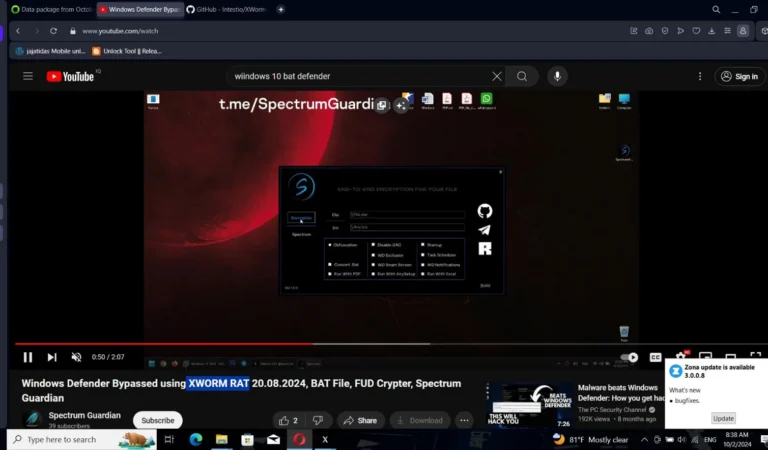This screenshot has height=450, width=768.
Task: Toggle the autoplay switch
Action: [629, 357]
